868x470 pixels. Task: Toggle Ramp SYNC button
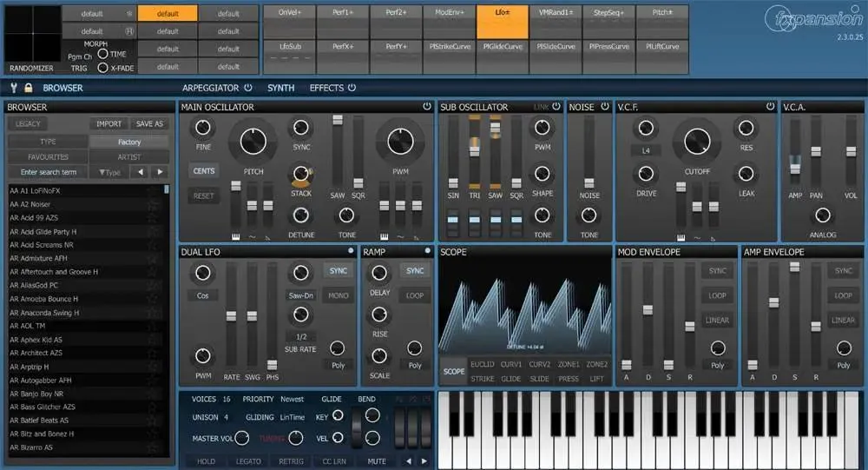[415, 271]
